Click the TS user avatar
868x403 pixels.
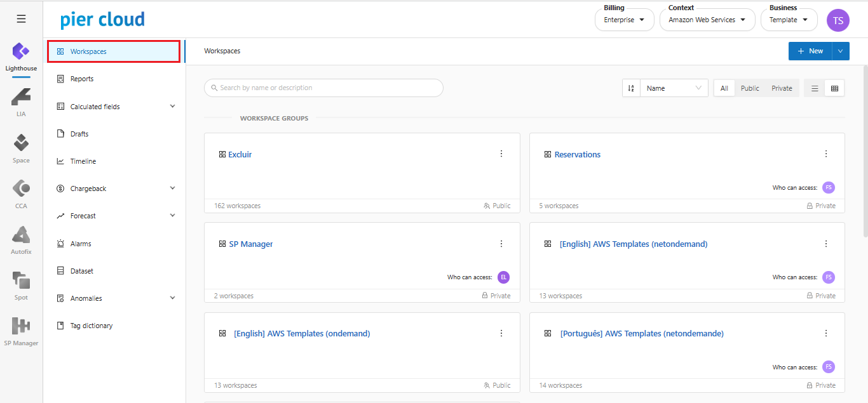click(x=837, y=20)
